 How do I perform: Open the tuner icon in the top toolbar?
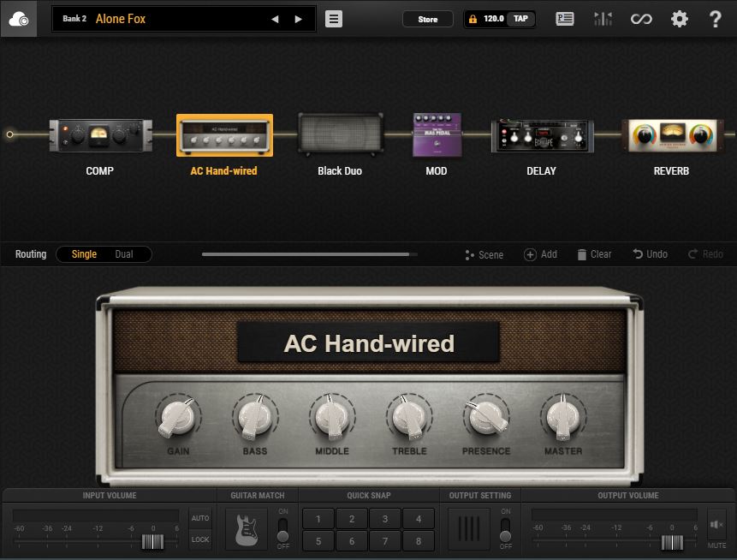(x=603, y=18)
